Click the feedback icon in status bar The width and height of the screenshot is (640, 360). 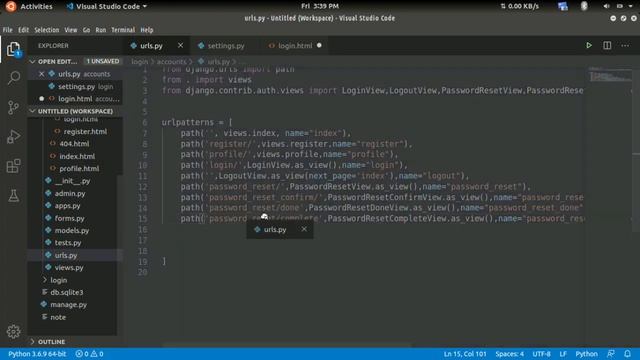click(x=611, y=353)
